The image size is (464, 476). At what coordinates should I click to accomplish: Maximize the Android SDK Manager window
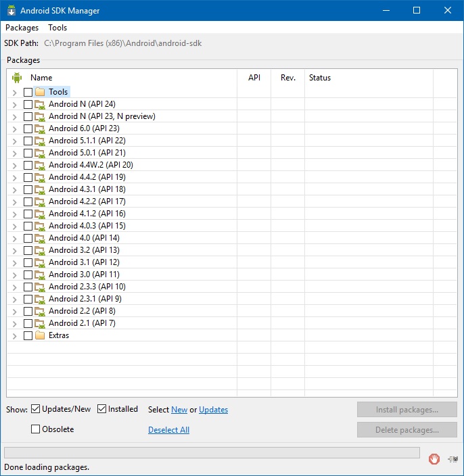pyautogui.click(x=417, y=10)
